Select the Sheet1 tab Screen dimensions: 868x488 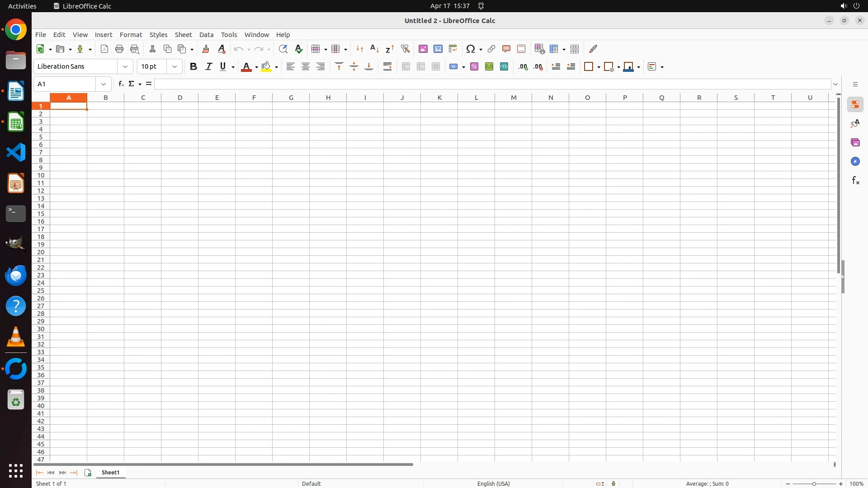pos(110,472)
